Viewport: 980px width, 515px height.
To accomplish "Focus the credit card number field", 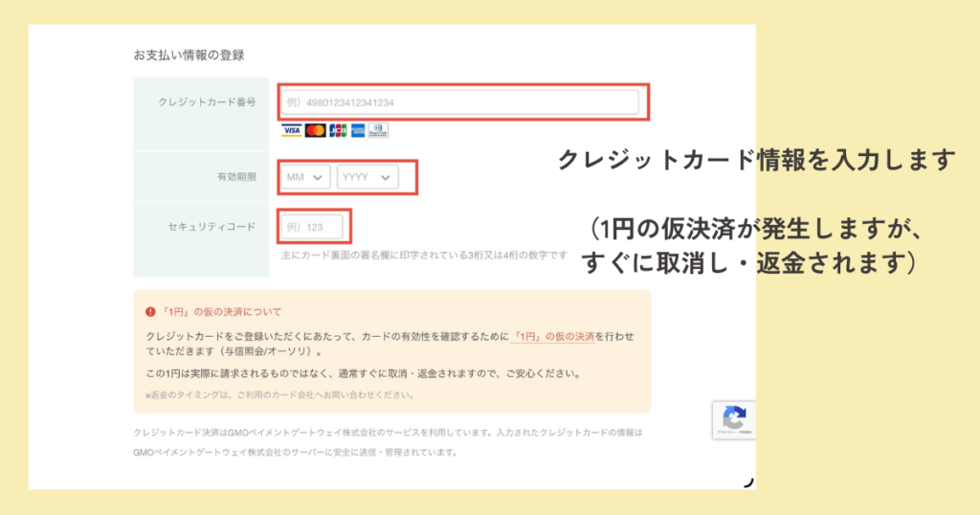I will click(x=459, y=102).
